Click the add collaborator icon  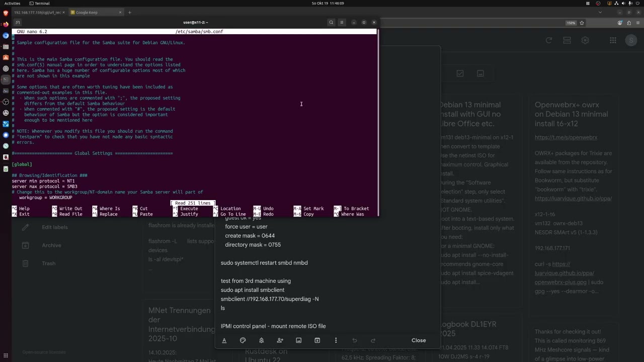click(x=280, y=340)
